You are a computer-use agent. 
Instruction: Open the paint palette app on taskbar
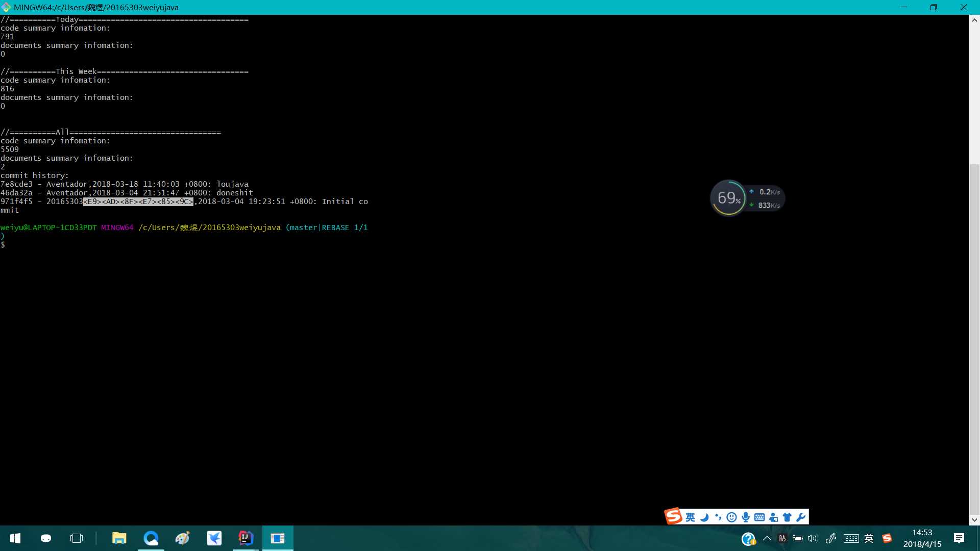pyautogui.click(x=183, y=538)
